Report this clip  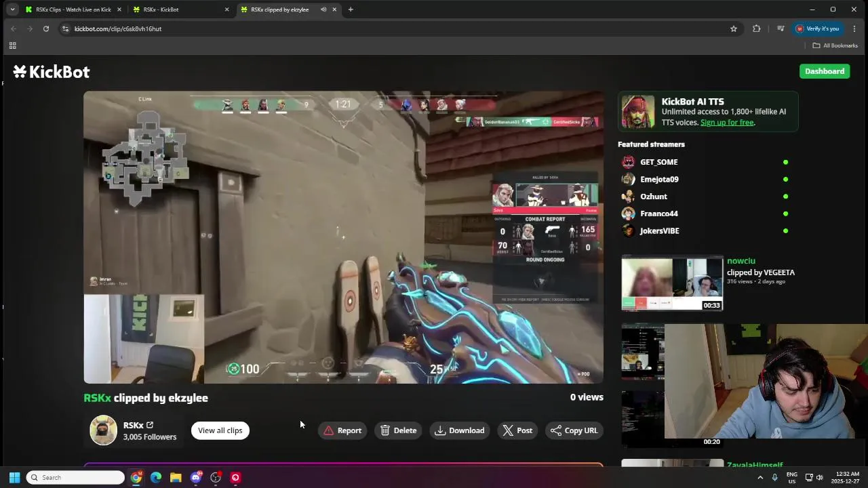click(342, 430)
